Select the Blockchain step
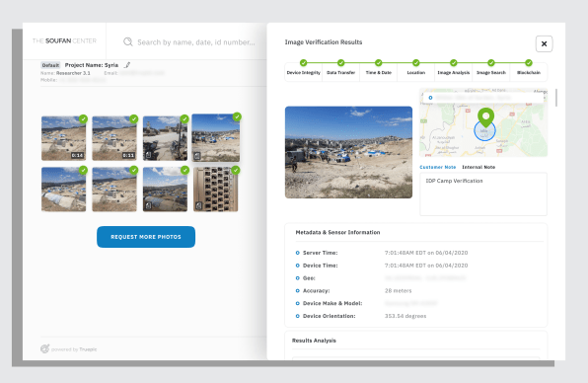588x383 pixels. tap(529, 72)
